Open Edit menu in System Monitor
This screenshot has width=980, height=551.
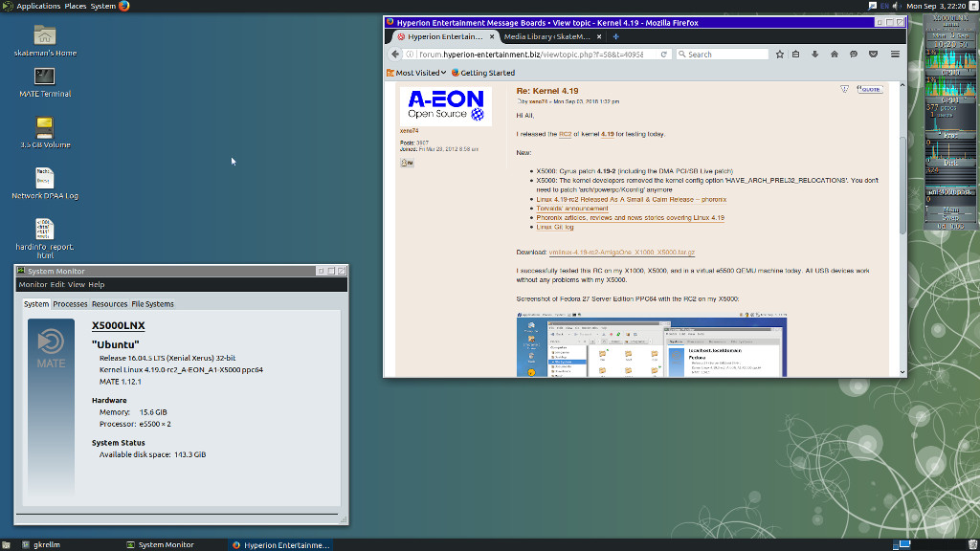tap(57, 284)
